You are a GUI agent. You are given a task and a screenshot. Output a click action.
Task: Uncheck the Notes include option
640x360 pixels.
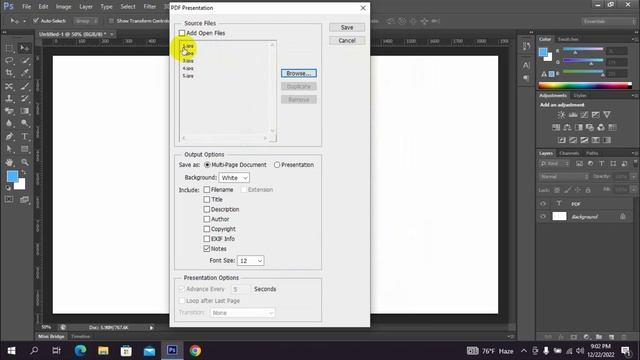[207, 249]
